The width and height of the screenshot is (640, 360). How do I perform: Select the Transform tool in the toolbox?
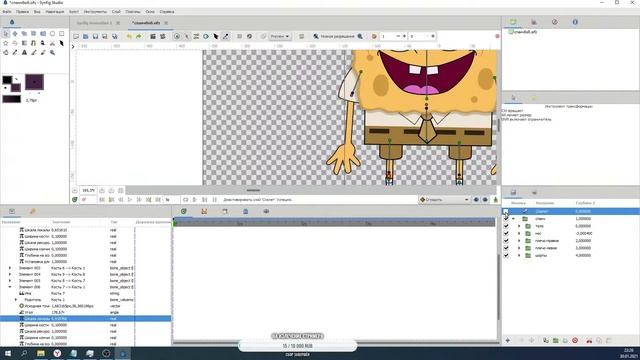pos(6,33)
